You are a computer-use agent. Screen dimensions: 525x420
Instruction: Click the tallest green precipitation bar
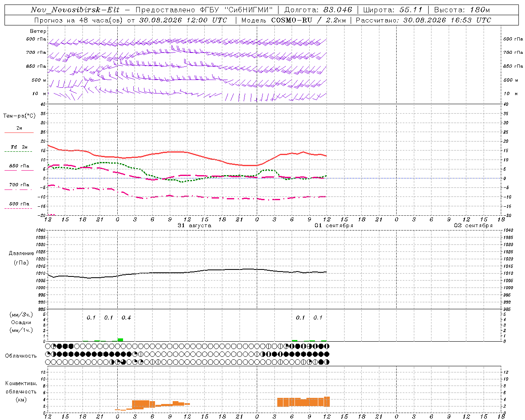120,340
